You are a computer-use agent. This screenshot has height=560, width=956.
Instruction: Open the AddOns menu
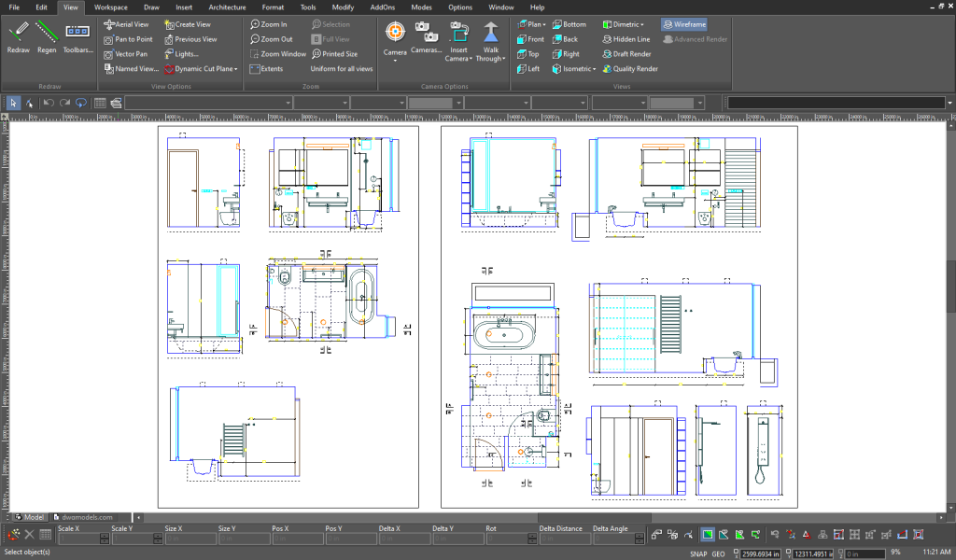382,7
